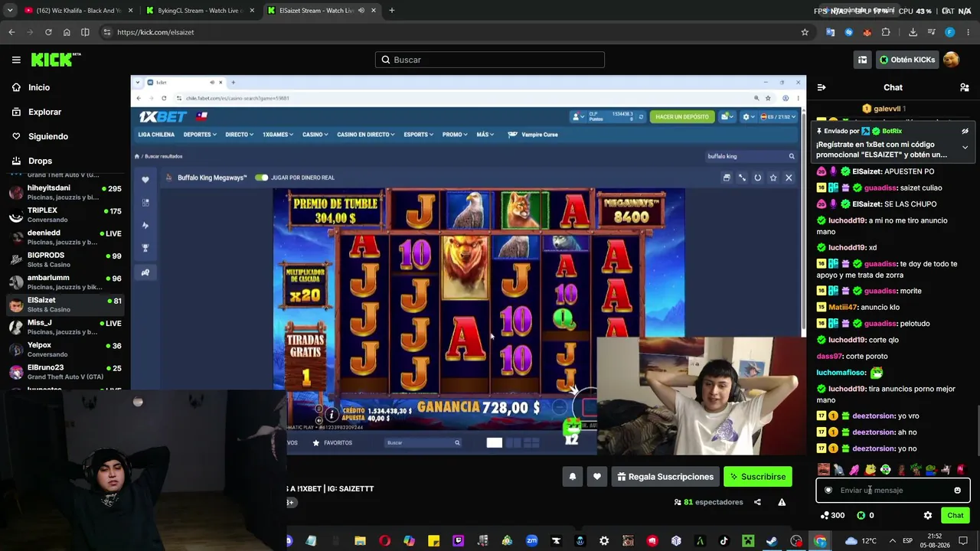Enable stream notifications with the bell icon
Screen dimensions: 980x551
[x=572, y=477]
